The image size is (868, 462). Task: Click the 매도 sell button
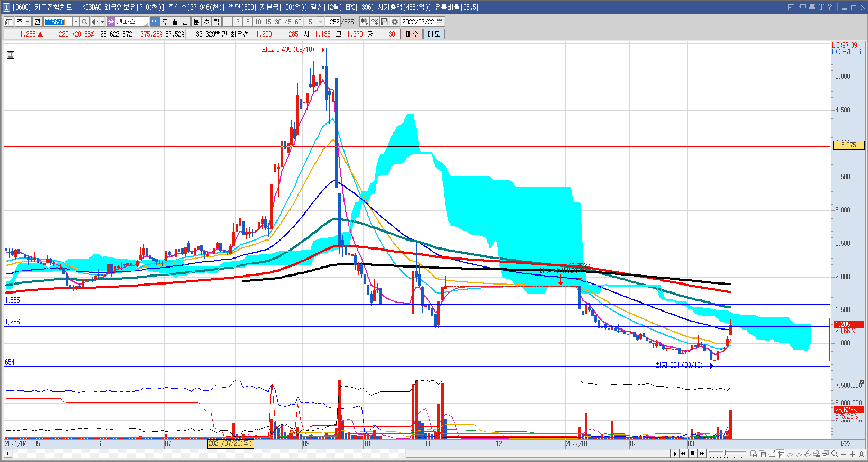click(x=433, y=34)
